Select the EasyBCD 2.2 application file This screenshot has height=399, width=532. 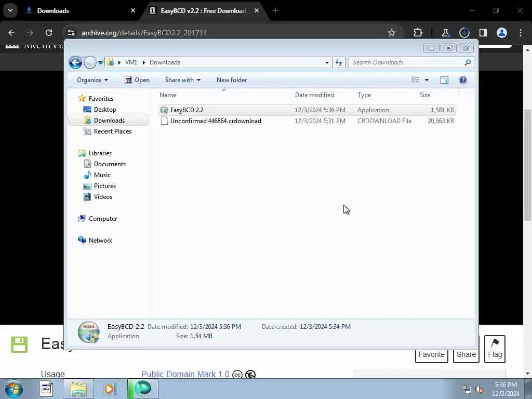307,110
